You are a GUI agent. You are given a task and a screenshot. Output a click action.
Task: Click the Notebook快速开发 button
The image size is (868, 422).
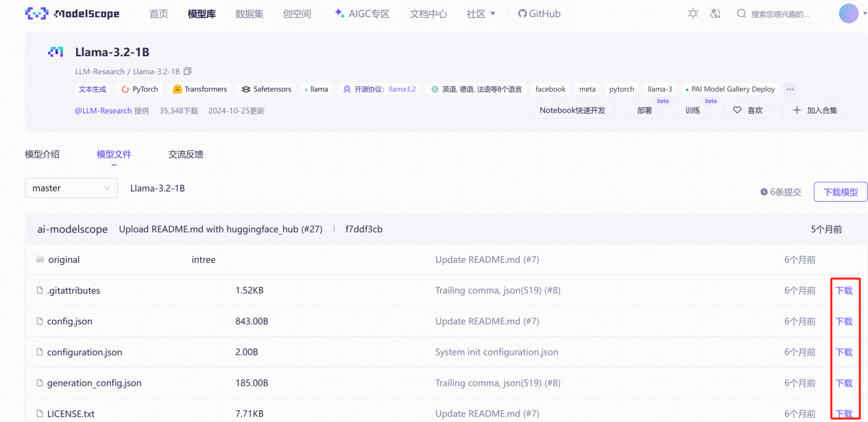click(x=572, y=110)
